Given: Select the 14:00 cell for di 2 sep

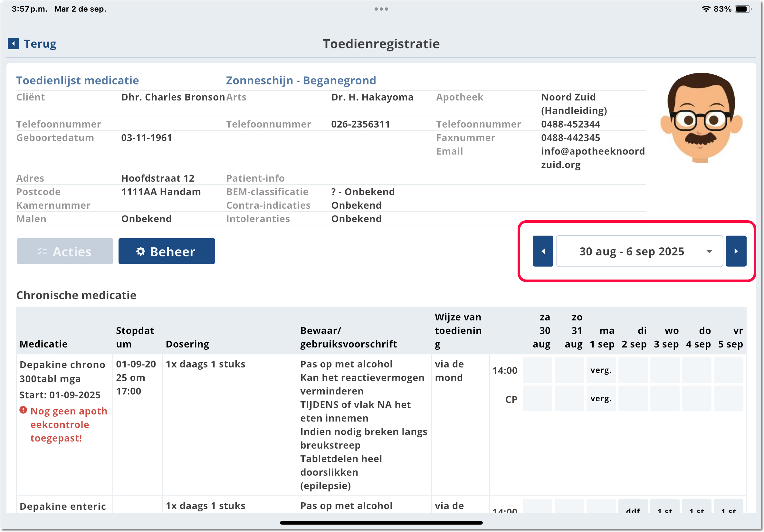Looking at the screenshot, I should pyautogui.click(x=633, y=370).
